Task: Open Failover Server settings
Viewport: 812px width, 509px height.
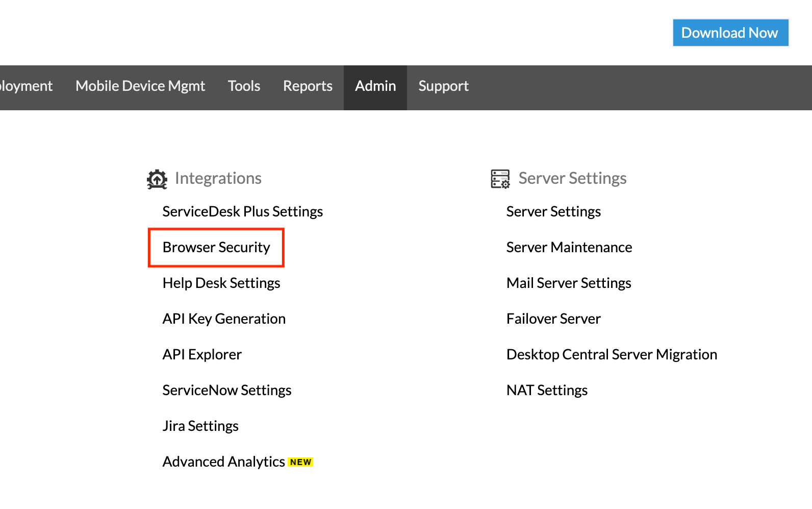Action: [553, 319]
